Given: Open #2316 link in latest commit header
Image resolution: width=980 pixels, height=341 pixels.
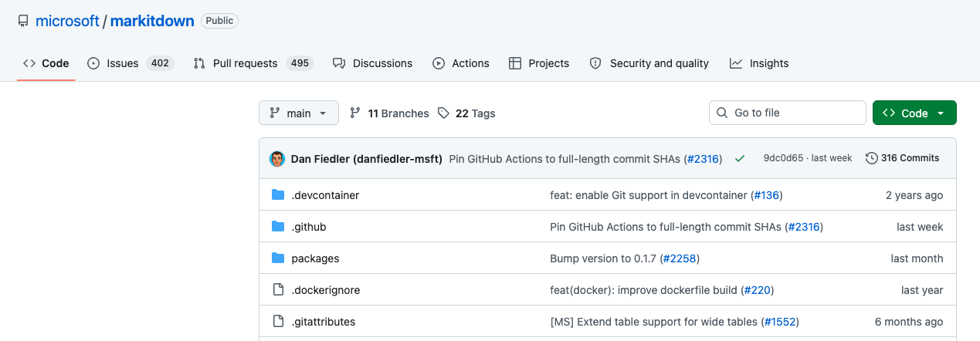Looking at the screenshot, I should tap(703, 159).
